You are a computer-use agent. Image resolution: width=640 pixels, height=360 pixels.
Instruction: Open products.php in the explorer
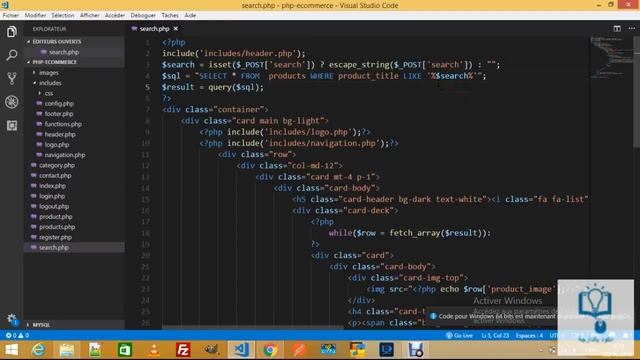click(x=57, y=227)
